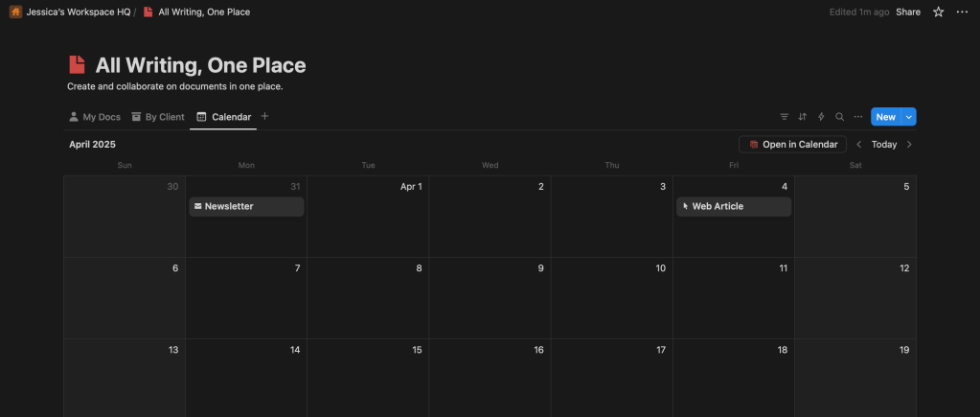Open the filter options icon
This screenshot has width=980, height=417.
click(x=784, y=117)
